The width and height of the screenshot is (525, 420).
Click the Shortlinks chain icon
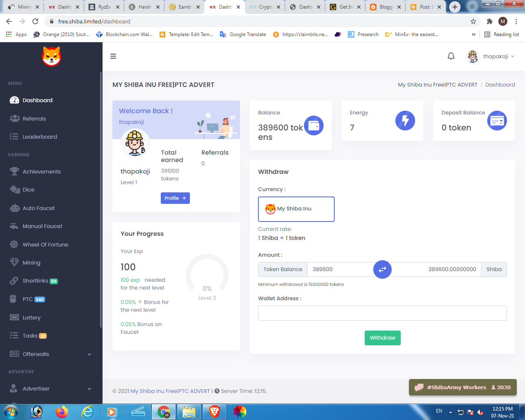coord(14,281)
